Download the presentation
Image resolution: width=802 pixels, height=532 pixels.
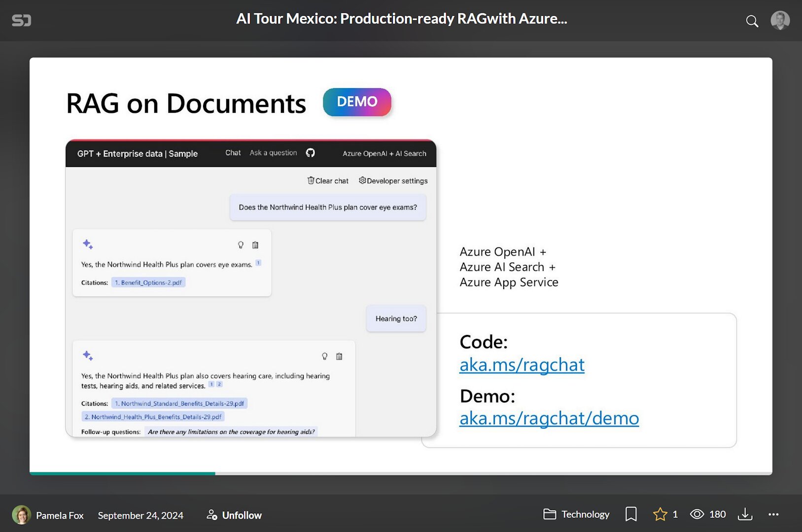[745, 514]
